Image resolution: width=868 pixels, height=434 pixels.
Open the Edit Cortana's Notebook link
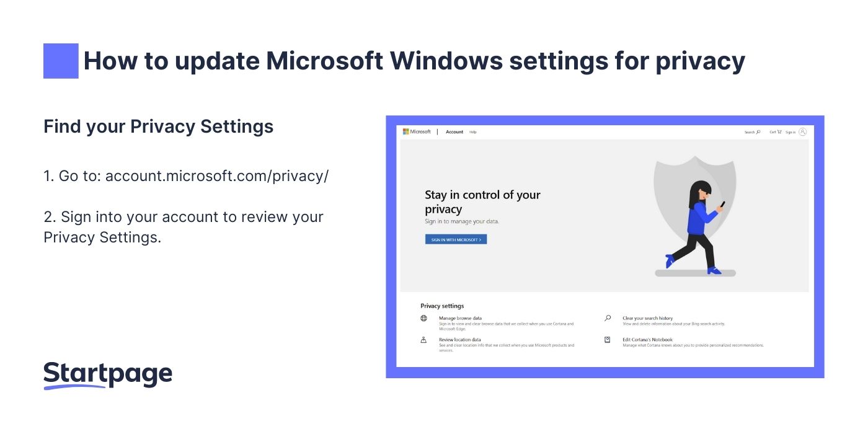(647, 340)
